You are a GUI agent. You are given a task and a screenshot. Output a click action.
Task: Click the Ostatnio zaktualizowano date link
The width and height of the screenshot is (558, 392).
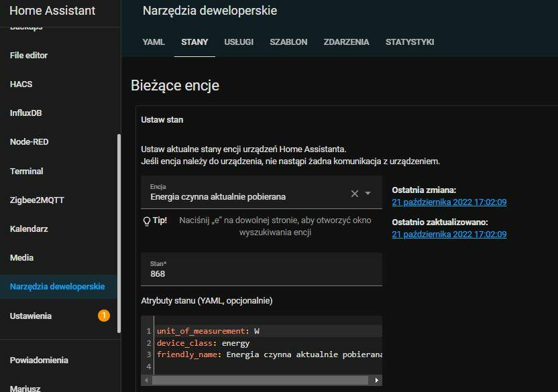(x=449, y=234)
